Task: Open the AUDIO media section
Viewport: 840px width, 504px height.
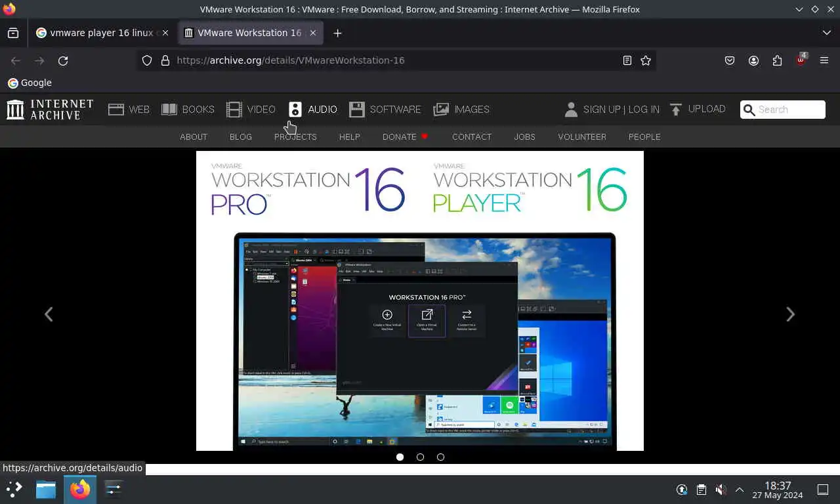Action: coord(312,110)
